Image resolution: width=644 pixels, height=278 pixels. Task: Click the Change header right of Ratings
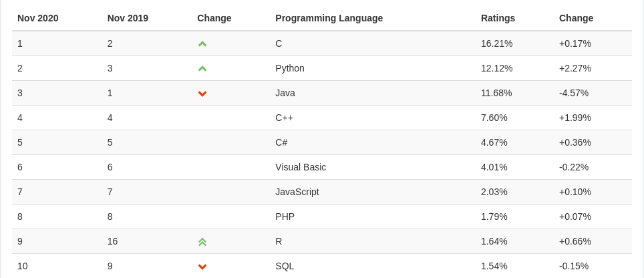(576, 18)
